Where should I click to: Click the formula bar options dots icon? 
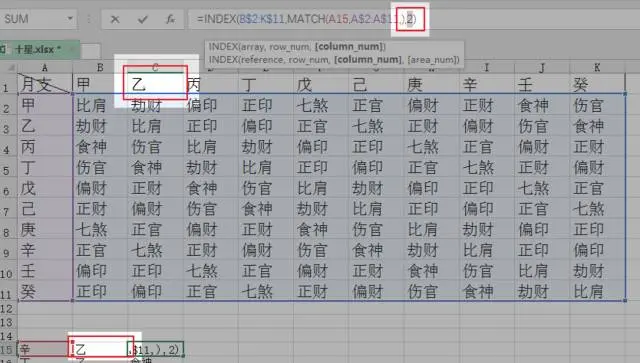(x=89, y=19)
